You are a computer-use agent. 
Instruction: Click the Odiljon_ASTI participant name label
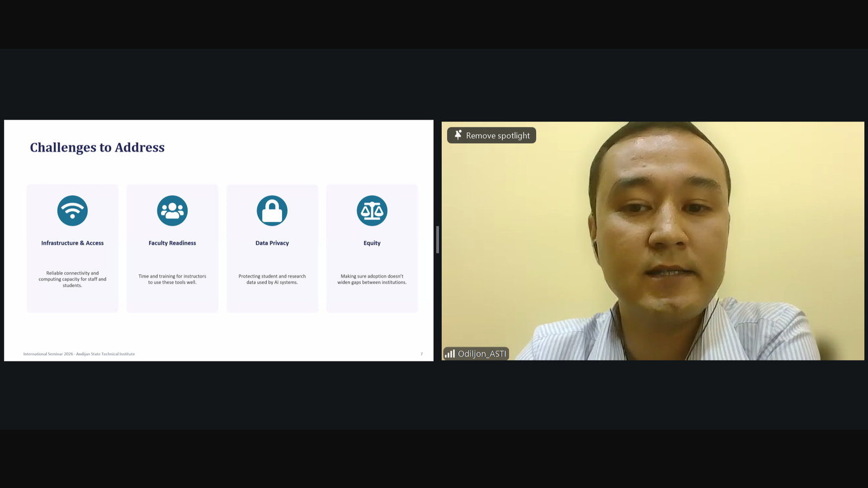point(482,354)
